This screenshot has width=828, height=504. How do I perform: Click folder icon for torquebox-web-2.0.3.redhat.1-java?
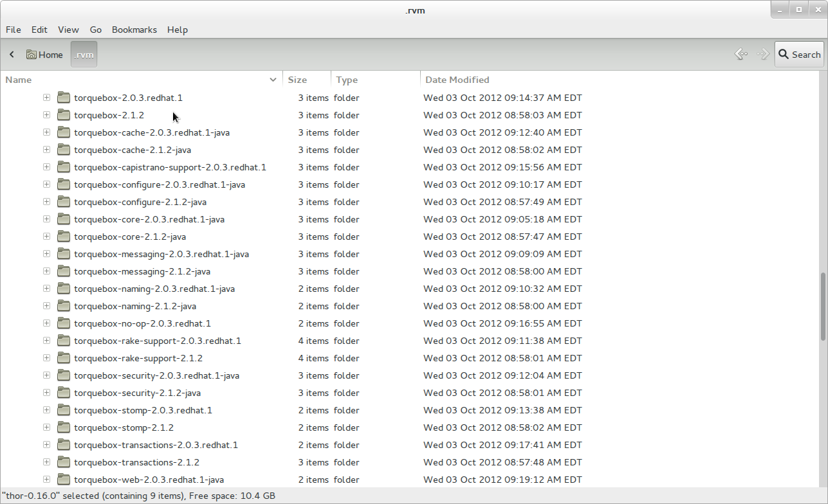63,480
